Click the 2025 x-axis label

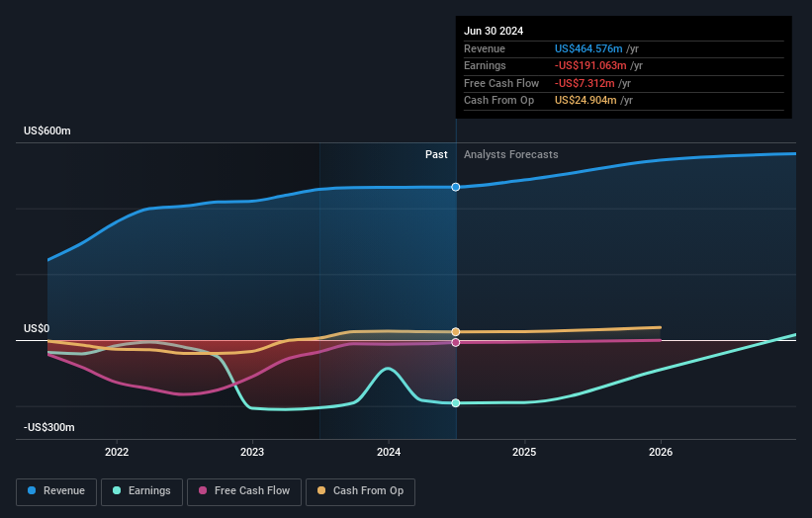[524, 452]
